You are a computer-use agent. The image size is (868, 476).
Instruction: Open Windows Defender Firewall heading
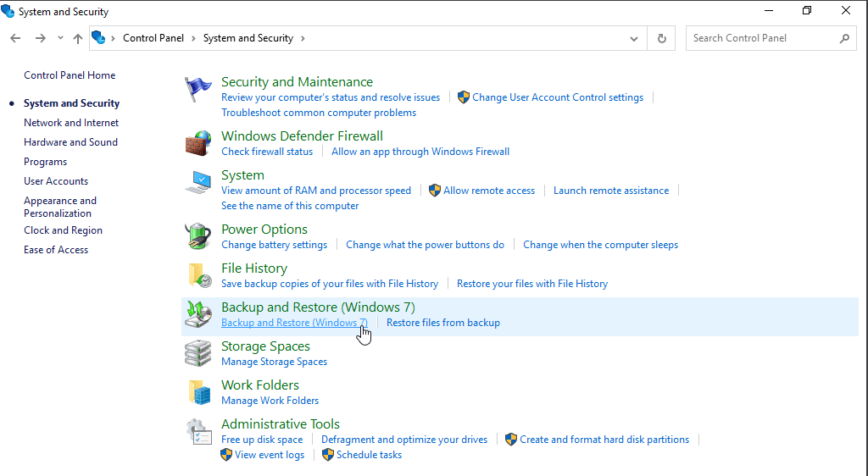[x=302, y=136]
